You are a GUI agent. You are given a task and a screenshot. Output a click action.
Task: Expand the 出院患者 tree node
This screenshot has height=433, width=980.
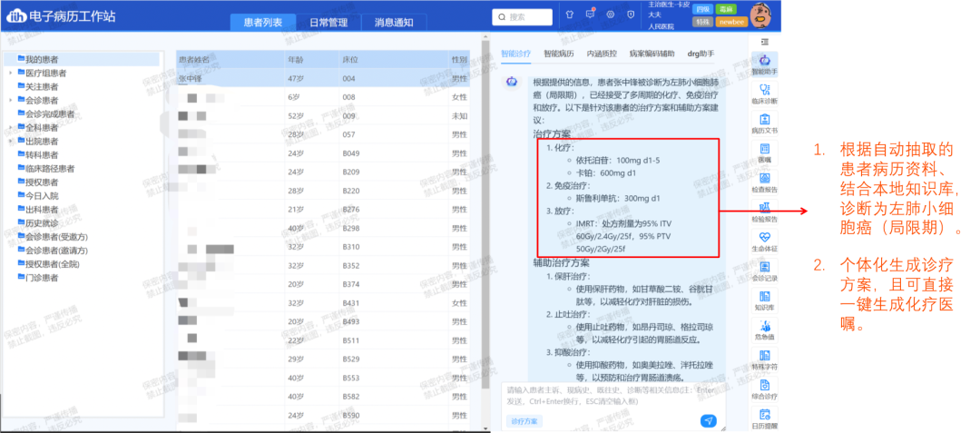click(x=11, y=142)
